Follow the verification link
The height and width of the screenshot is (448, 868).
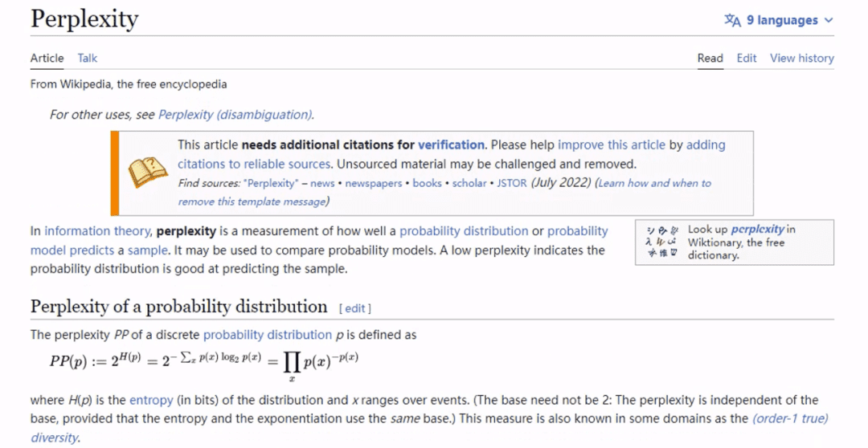click(x=451, y=145)
